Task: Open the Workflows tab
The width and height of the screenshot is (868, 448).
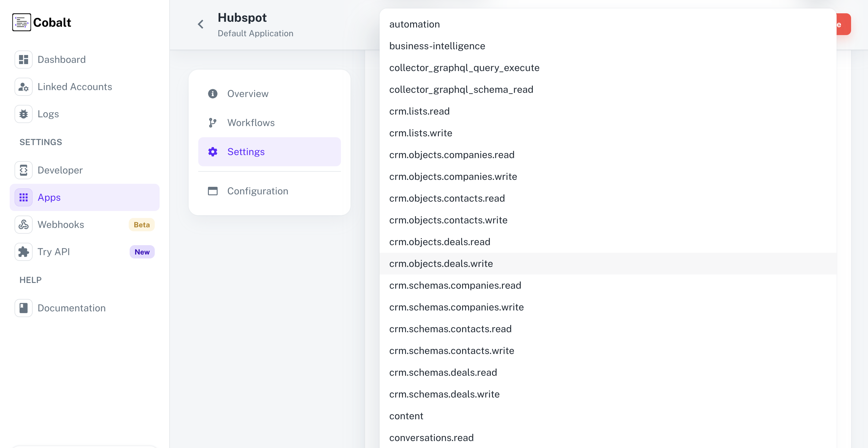Action: (251, 122)
